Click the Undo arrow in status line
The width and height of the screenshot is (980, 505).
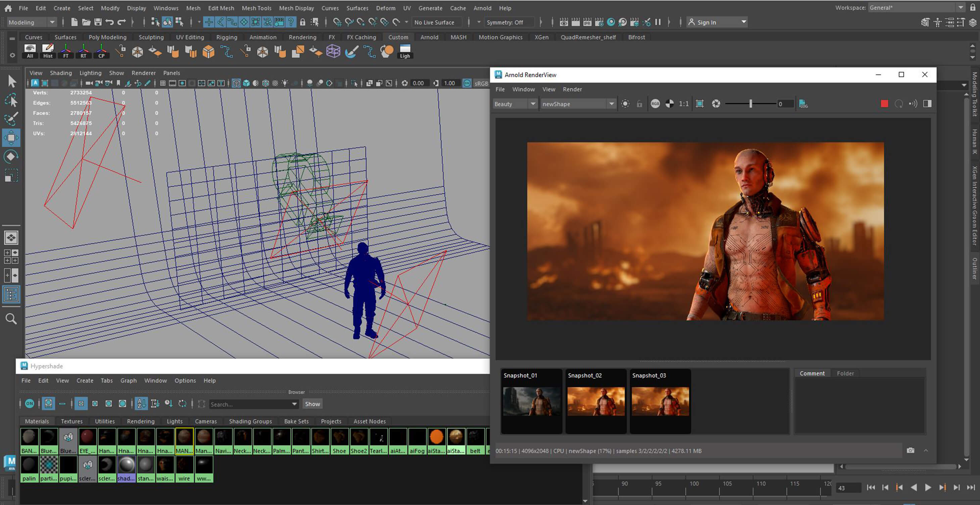point(109,22)
